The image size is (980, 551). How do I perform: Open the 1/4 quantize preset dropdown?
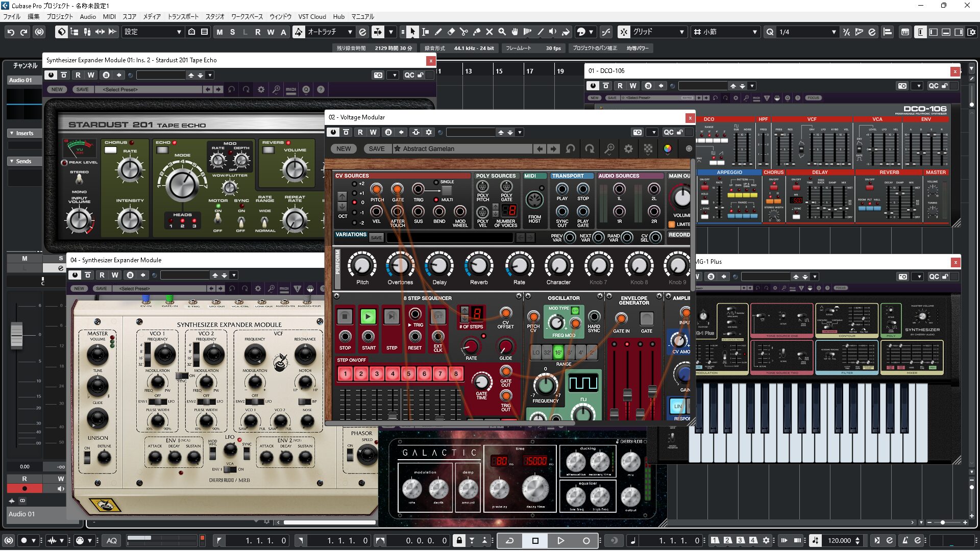(807, 32)
